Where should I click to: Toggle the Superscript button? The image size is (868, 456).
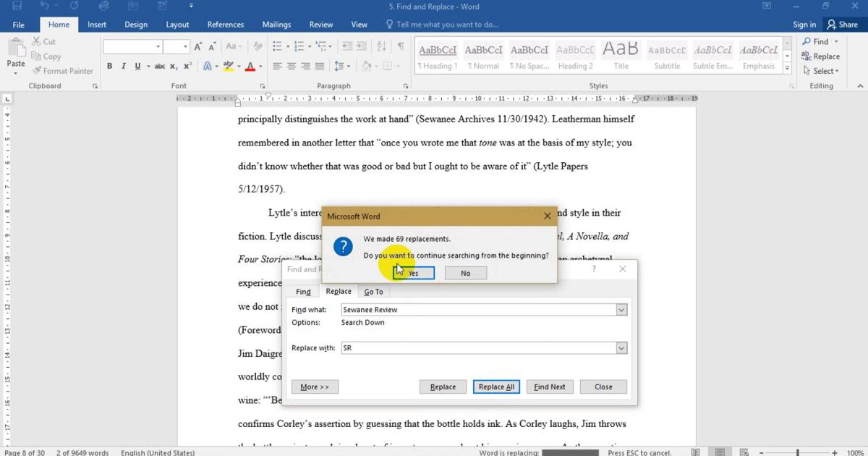[x=187, y=66]
